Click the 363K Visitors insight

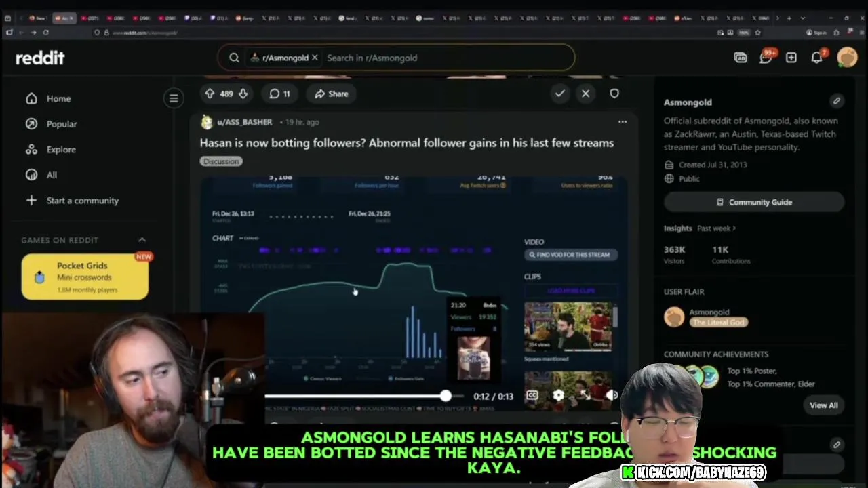click(675, 255)
